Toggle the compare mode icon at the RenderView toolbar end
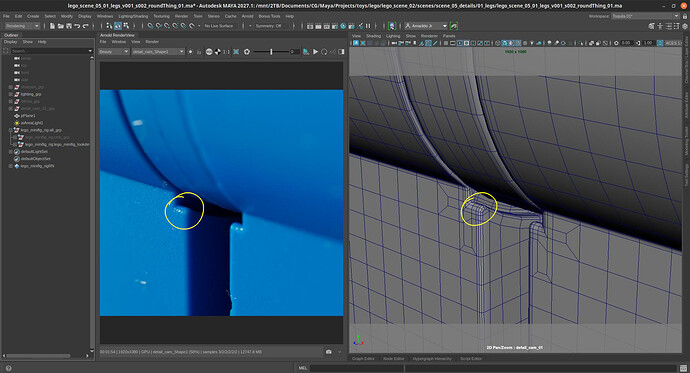Viewport: 690px width, 373px height. pyautogui.click(x=341, y=52)
